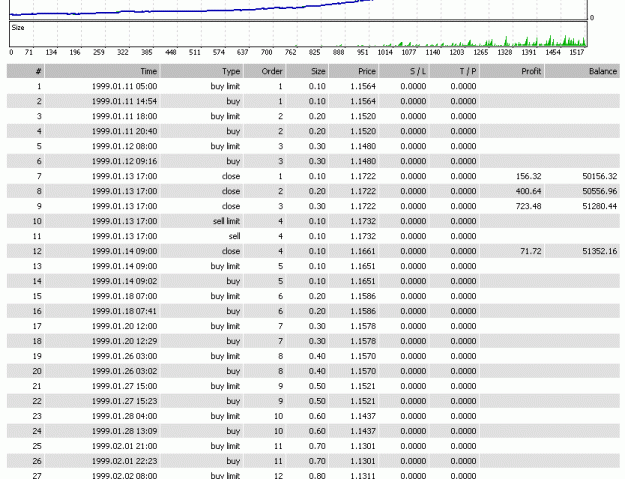Click the time 1999.01.14 09:00 in row 12

[124, 251]
